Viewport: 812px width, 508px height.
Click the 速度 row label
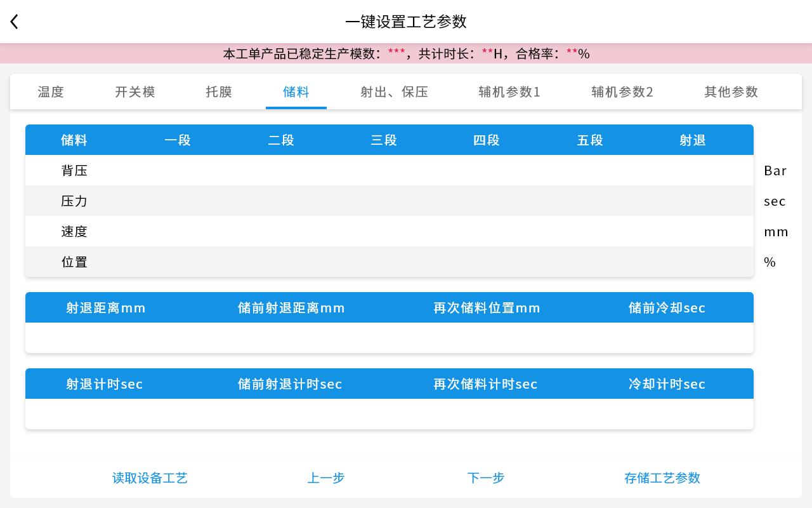coord(74,231)
